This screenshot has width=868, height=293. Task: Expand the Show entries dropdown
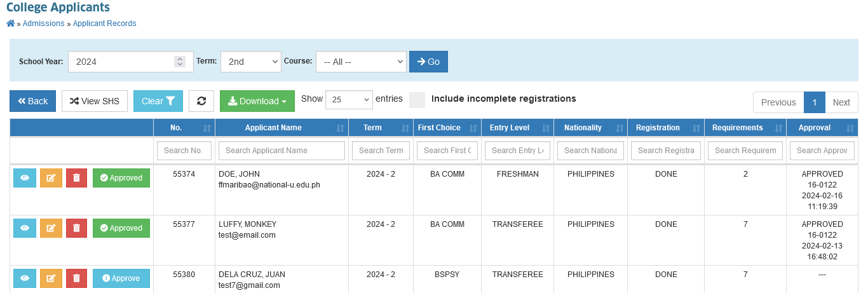pyautogui.click(x=349, y=100)
